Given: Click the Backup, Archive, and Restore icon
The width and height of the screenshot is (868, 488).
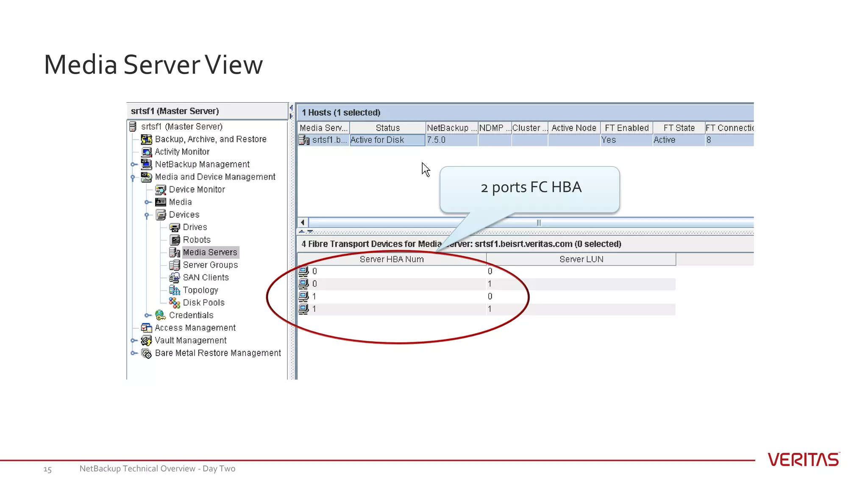Looking at the screenshot, I should pyautogui.click(x=147, y=139).
